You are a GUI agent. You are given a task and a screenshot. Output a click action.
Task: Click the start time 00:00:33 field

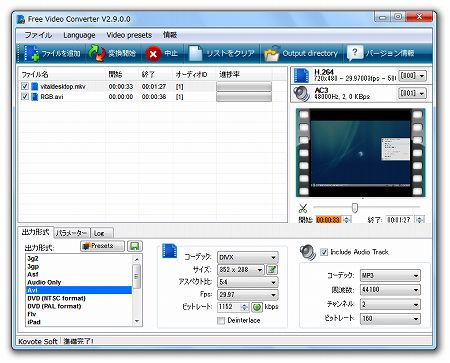(x=329, y=220)
